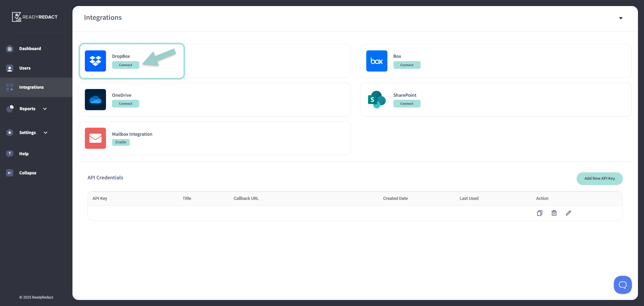This screenshot has height=306, width=644.
Task: Select the Users sidebar icon
Action: coord(10,68)
